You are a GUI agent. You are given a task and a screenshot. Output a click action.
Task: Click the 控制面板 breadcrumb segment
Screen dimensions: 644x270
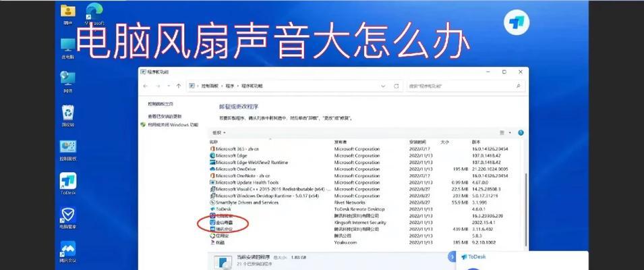tap(210, 86)
